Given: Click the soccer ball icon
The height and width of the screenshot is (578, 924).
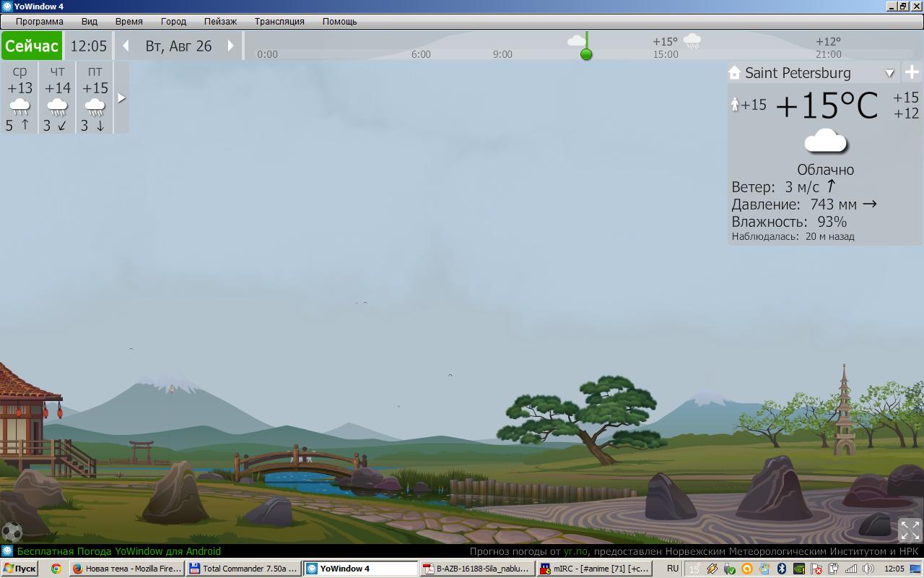Looking at the screenshot, I should coord(12,532).
